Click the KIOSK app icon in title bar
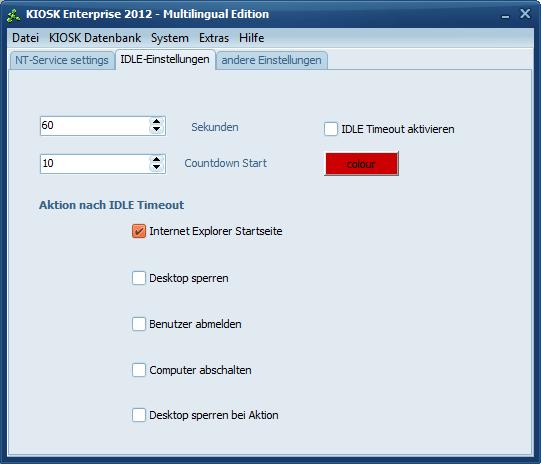This screenshot has height=464, width=541. point(13,15)
